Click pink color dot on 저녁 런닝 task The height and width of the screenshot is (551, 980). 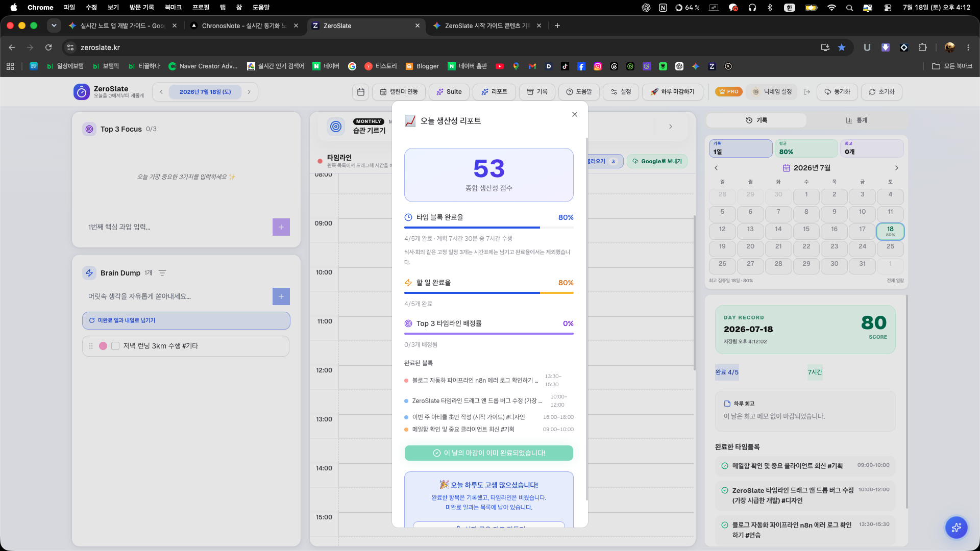pos(103,346)
